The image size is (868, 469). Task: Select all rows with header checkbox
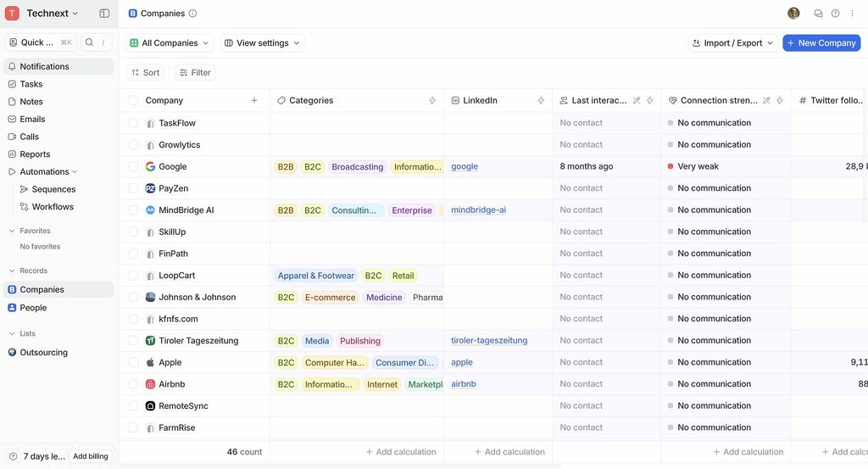(x=133, y=100)
